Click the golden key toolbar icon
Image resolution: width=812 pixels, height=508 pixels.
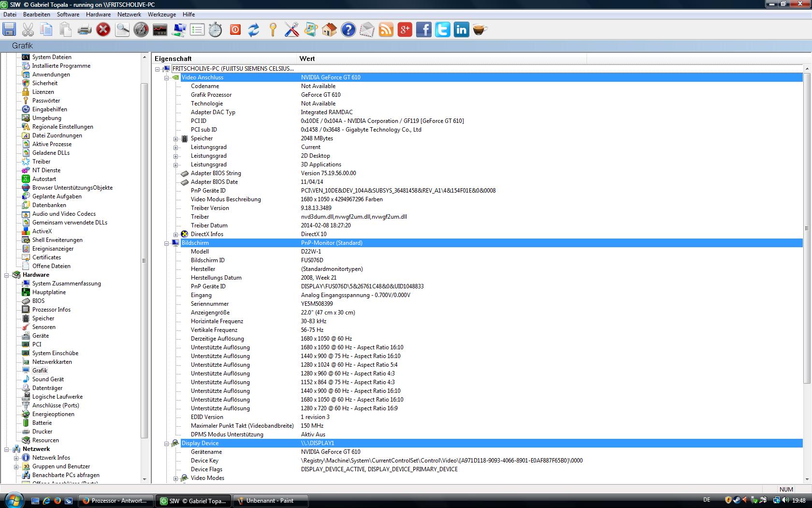point(273,30)
